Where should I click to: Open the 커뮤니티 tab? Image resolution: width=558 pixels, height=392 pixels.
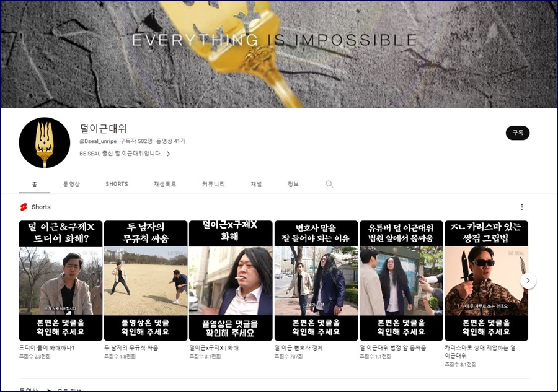[213, 184]
